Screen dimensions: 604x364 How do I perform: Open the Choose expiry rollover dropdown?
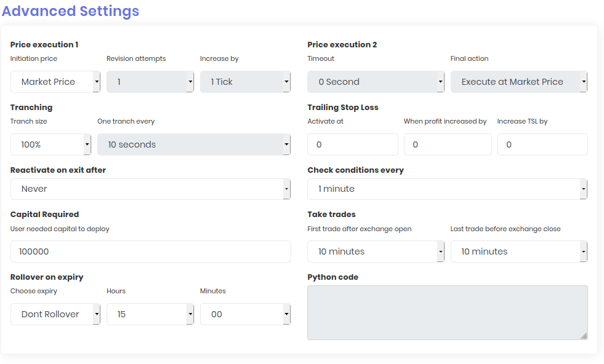[x=55, y=314]
